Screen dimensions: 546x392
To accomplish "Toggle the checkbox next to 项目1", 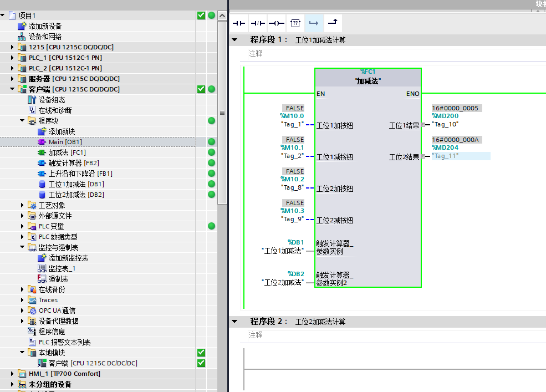I will (x=201, y=15).
